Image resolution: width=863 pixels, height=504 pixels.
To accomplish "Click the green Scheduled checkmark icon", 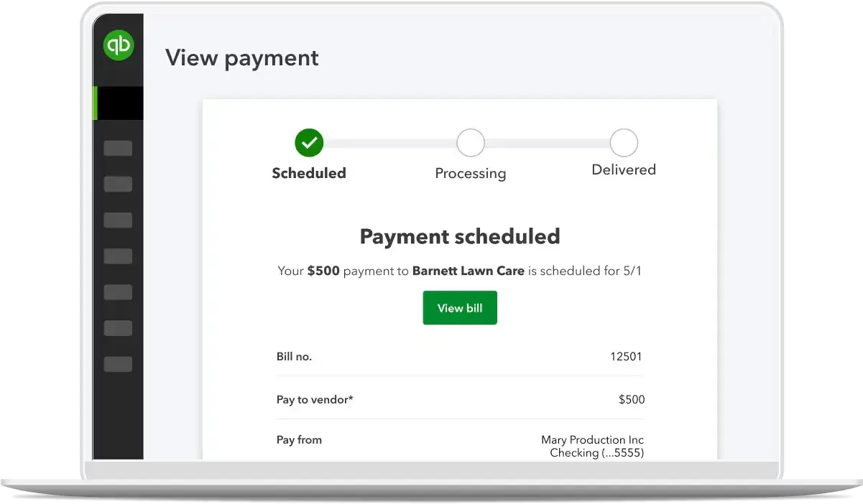I will click(309, 142).
